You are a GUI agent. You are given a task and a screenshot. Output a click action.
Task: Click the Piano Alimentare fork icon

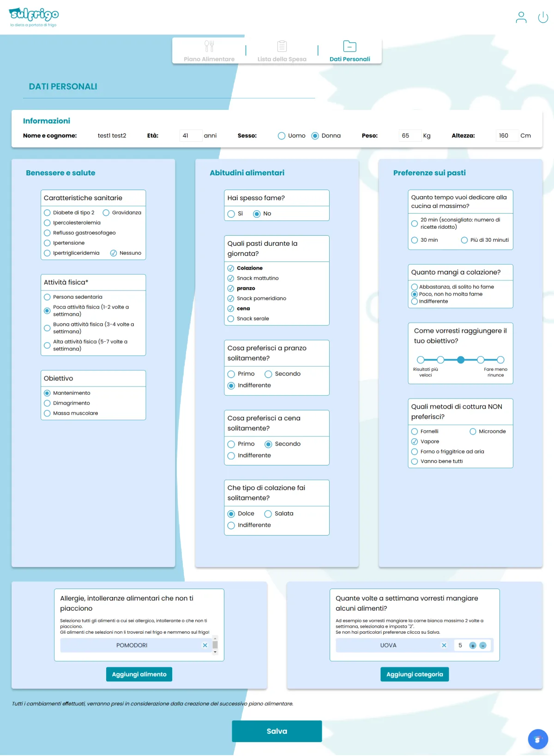coord(209,46)
